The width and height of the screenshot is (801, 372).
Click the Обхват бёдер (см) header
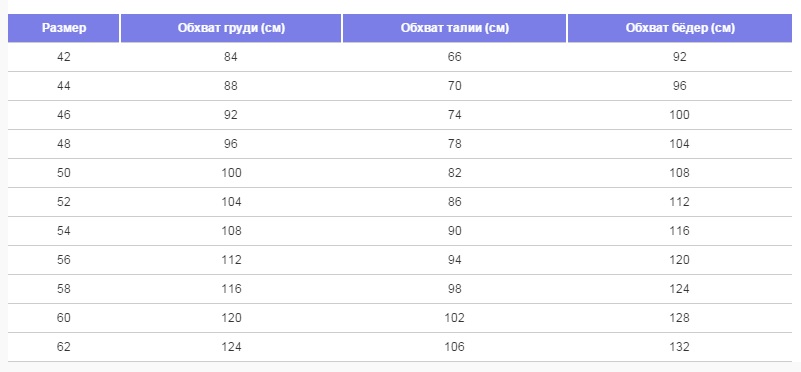pos(680,28)
